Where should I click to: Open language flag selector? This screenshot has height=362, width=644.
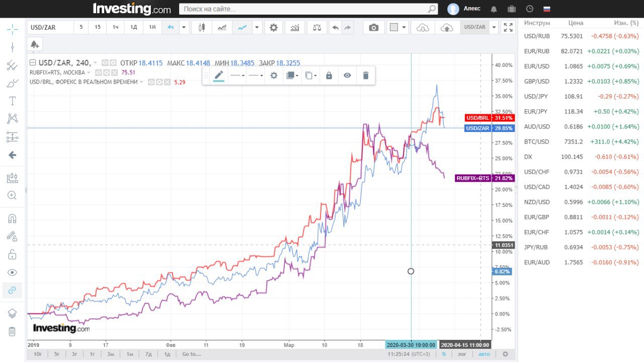547,9
